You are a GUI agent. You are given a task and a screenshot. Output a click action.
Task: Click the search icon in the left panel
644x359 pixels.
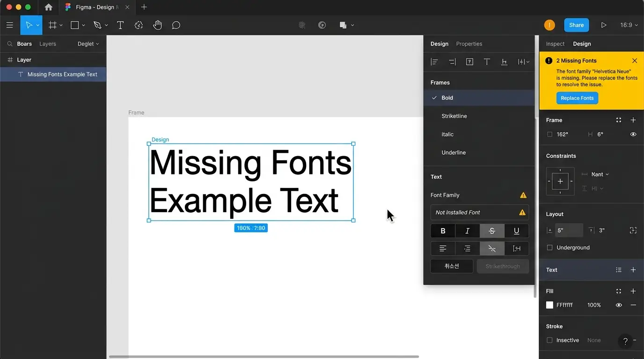(9, 44)
